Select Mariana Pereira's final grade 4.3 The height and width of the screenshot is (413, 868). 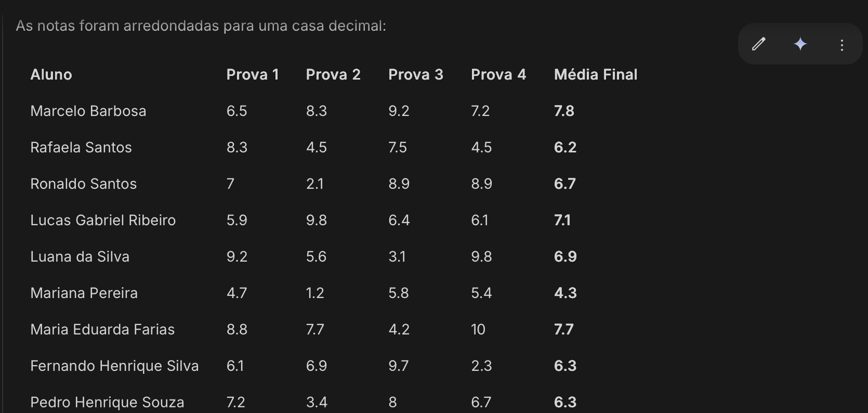(565, 293)
